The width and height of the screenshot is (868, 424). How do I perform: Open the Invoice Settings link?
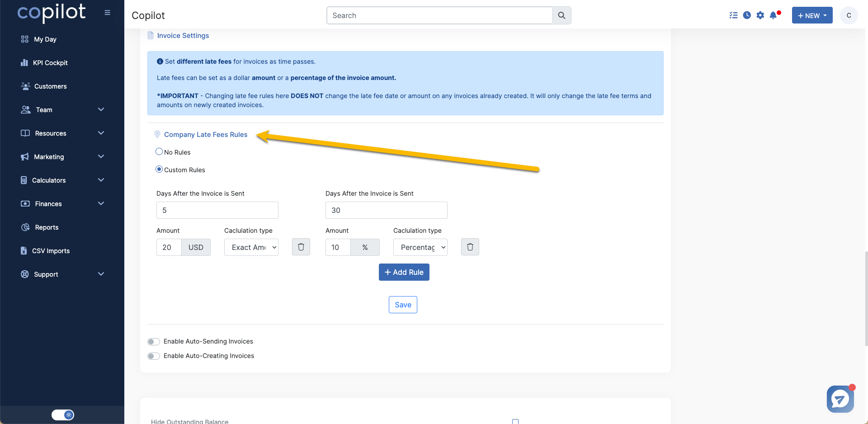(183, 36)
